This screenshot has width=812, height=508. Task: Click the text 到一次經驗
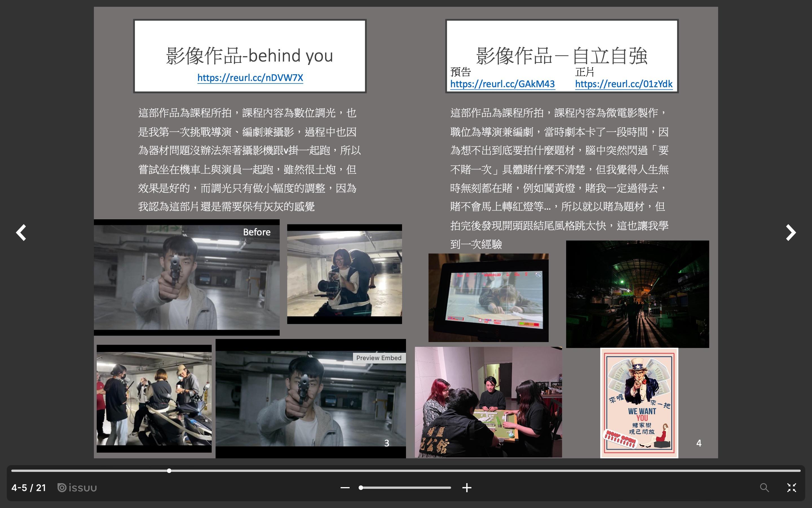tap(476, 244)
